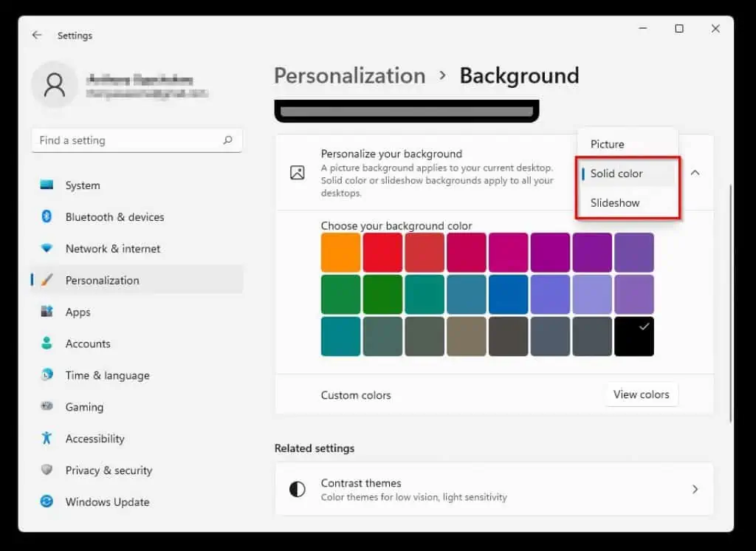Screen dimensions: 756x551
Task: Click the Find a setting search box
Action: click(x=137, y=140)
